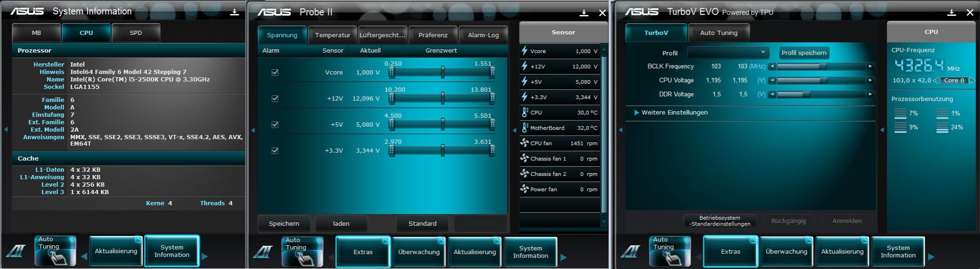The image size is (980, 269).
Task: Click the CPU thermometer icon in sensor panel
Action: (525, 112)
